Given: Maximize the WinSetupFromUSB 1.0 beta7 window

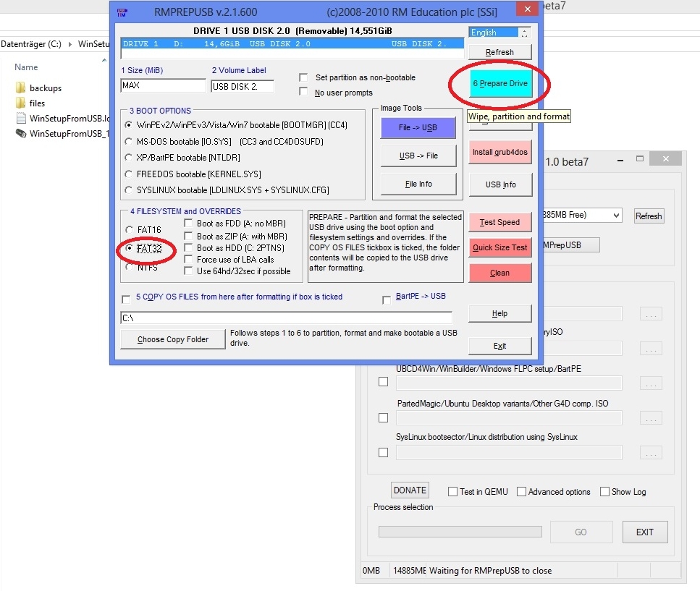Looking at the screenshot, I should tap(640, 159).
